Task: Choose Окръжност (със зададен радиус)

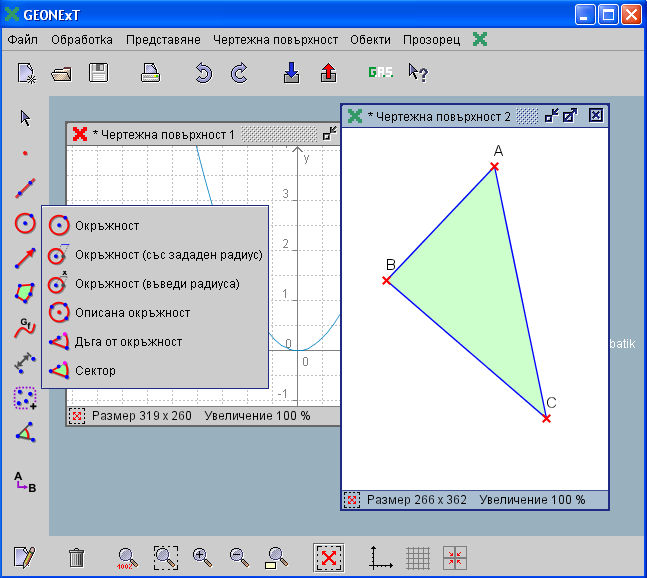Action: click(x=155, y=255)
